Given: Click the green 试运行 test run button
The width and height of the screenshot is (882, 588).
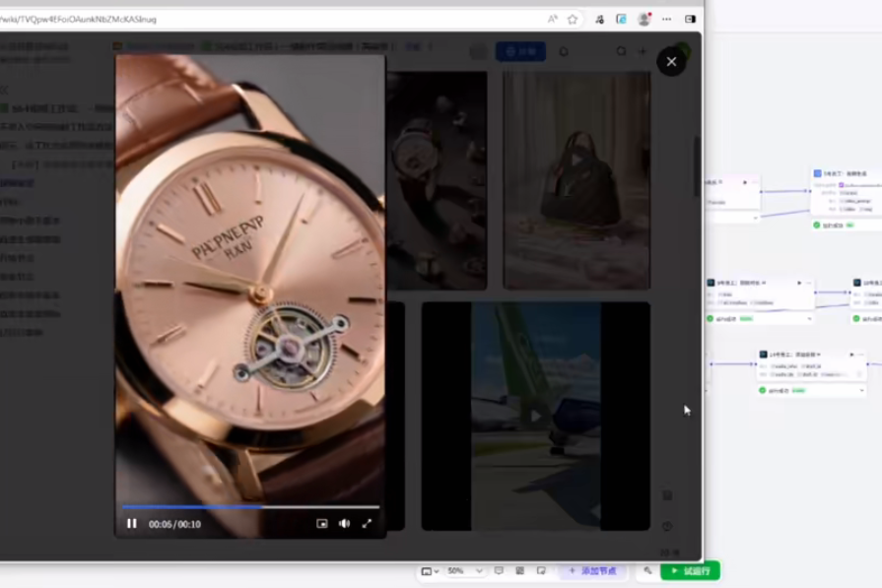Looking at the screenshot, I should click(691, 571).
